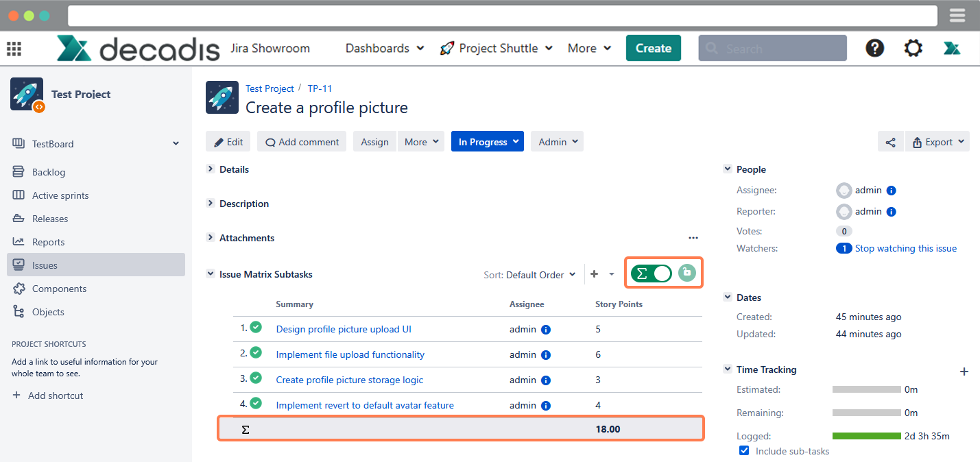The image size is (980, 462).
Task: Expand the Details section
Action: (211, 169)
